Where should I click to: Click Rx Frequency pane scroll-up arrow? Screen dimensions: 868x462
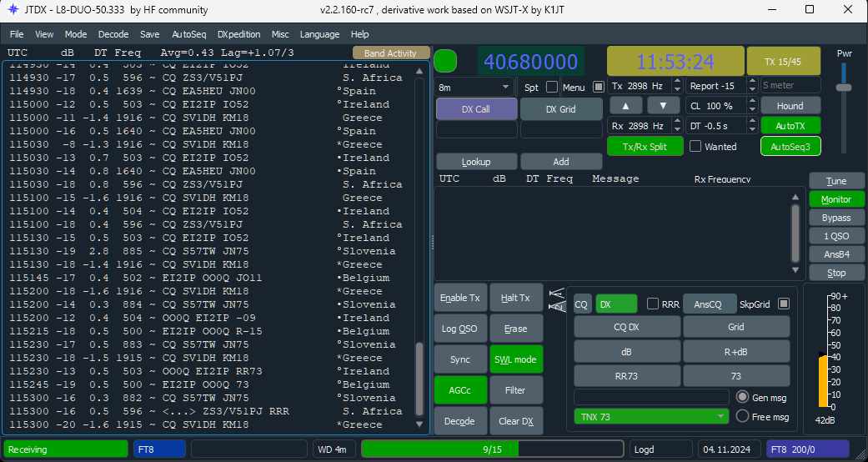point(795,197)
